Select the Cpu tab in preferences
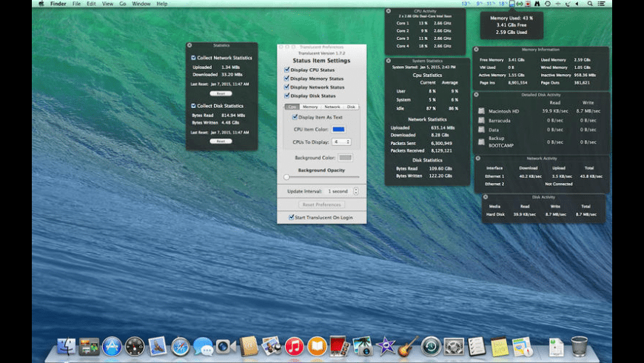The height and width of the screenshot is (363, 644). click(x=292, y=107)
